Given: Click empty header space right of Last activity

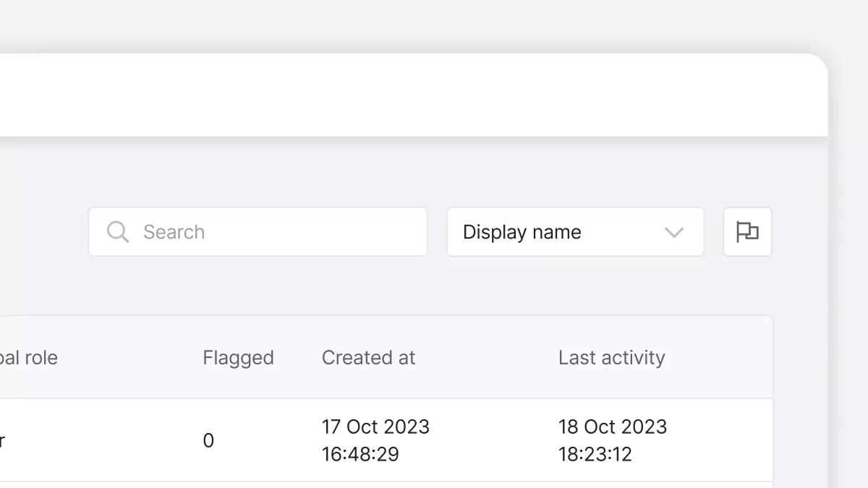Looking at the screenshot, I should tap(720, 358).
